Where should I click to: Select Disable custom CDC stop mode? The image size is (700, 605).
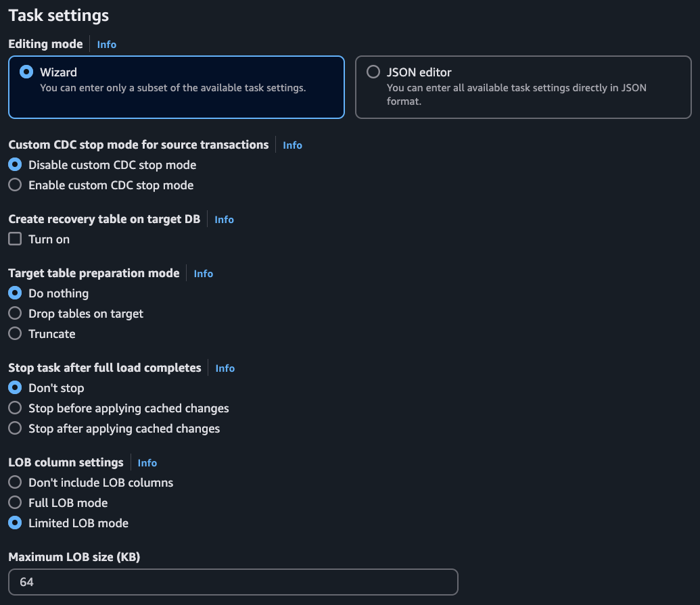[x=15, y=165]
